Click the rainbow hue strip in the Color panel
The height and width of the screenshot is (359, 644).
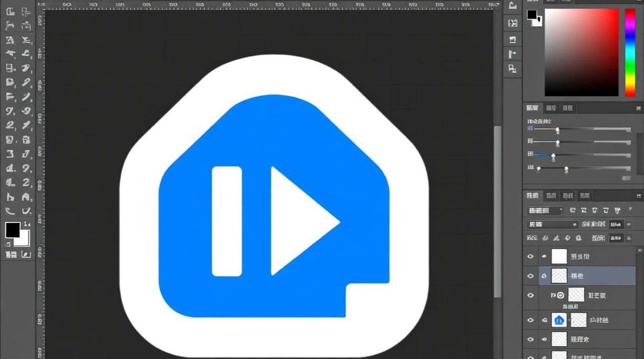(x=630, y=52)
